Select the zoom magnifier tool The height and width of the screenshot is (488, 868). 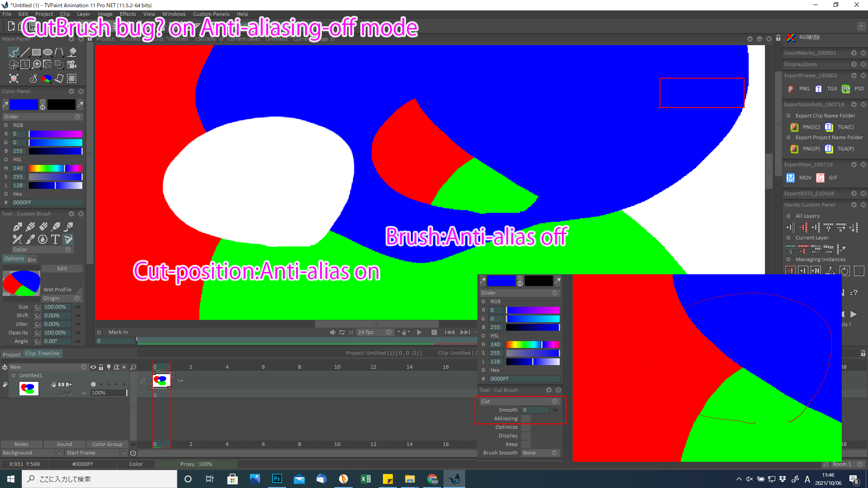point(37,65)
